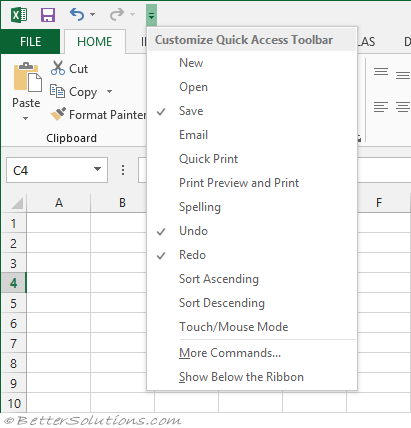Open the FILE tab
The width and height of the screenshot is (411, 428).
pos(30,42)
